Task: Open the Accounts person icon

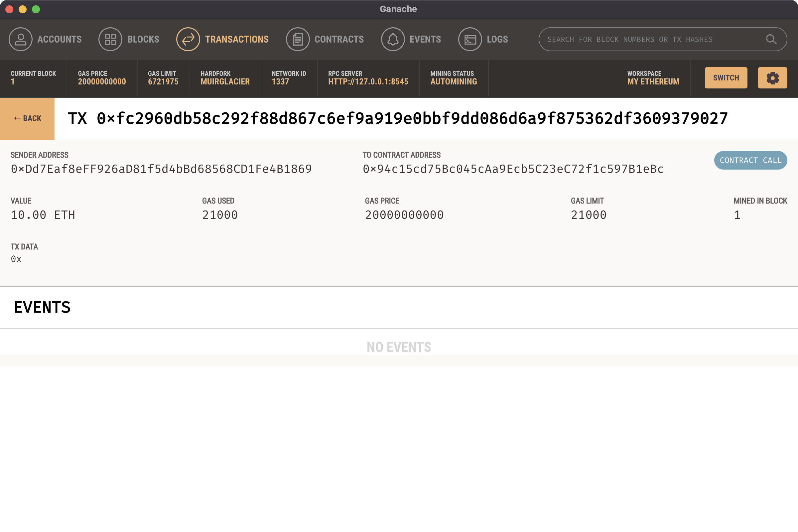Action: point(20,39)
